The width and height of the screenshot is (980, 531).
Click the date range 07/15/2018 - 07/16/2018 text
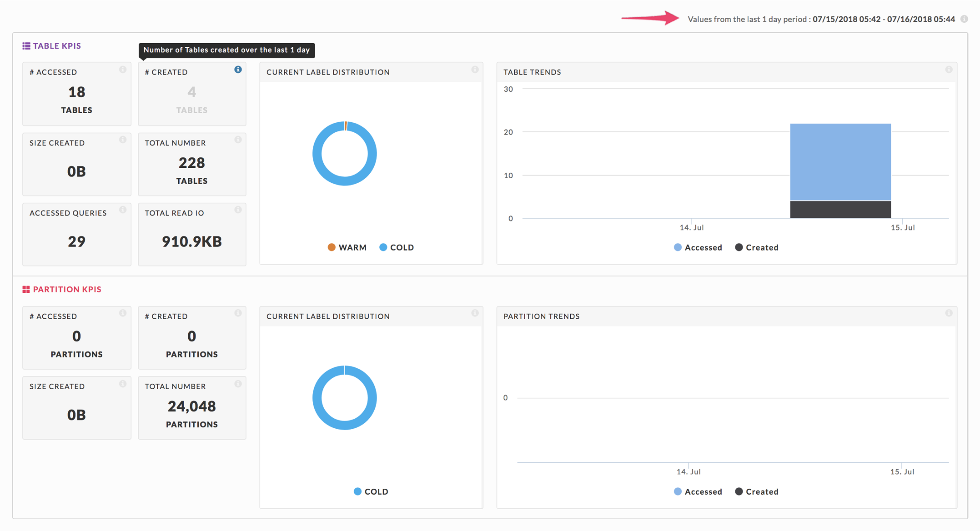click(884, 19)
